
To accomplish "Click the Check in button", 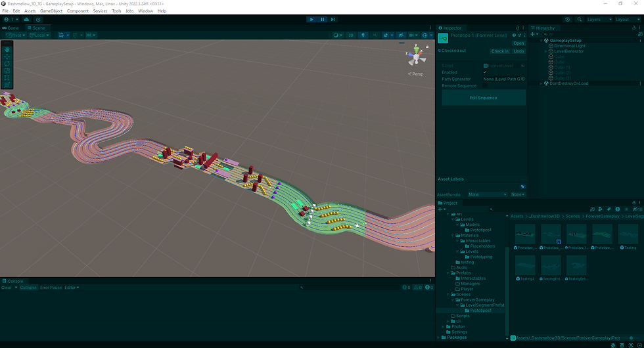I will pos(500,51).
